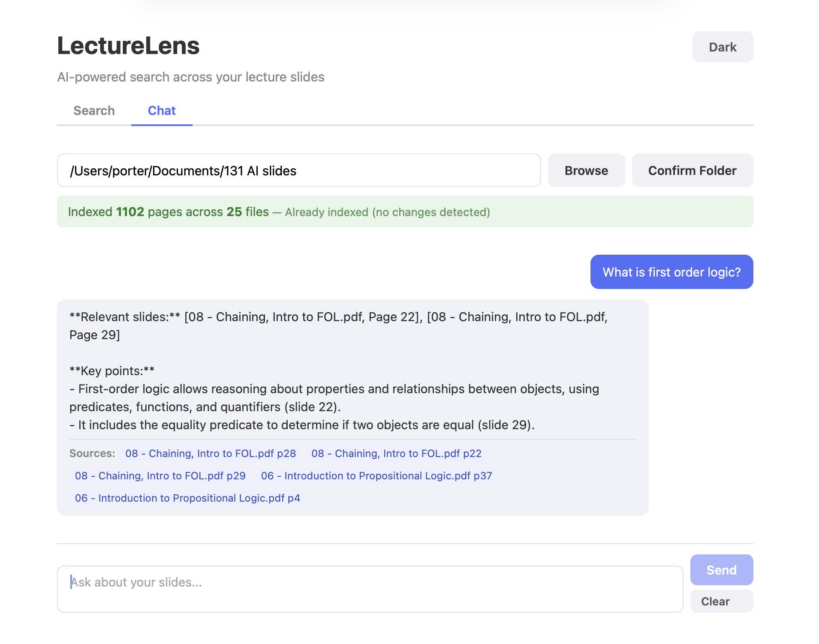Click the Confirm Folder button

click(692, 171)
